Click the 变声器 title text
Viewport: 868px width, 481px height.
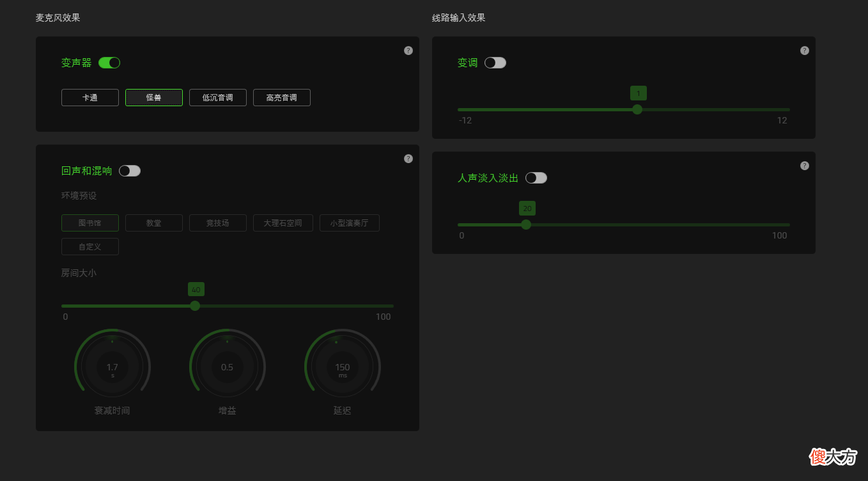click(77, 63)
